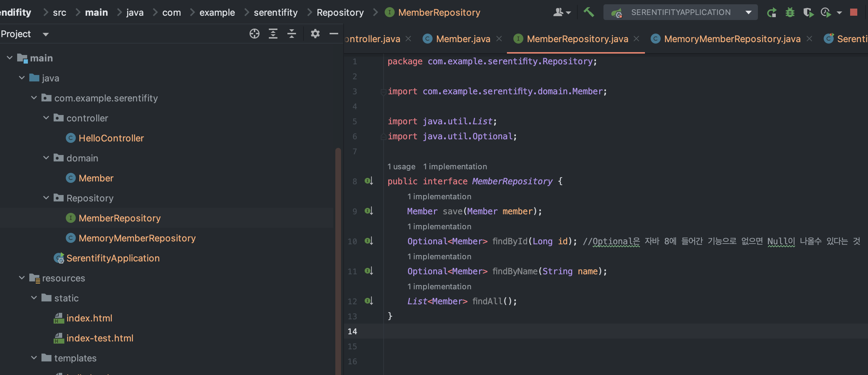Fold the import block on line 3
This screenshot has width=868, height=375.
point(383,92)
